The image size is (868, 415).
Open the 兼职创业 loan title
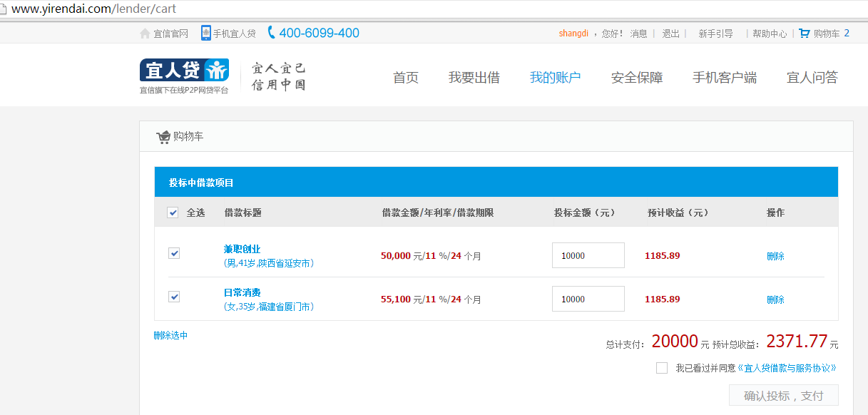[242, 249]
